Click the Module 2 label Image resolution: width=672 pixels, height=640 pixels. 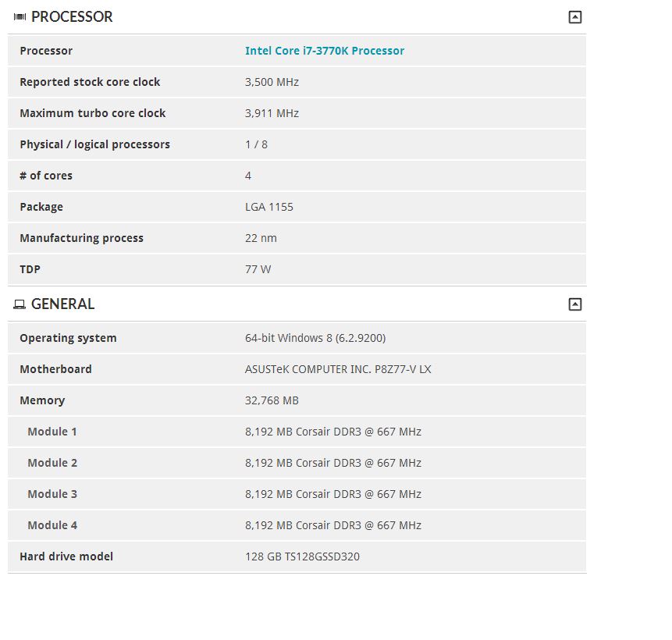tap(52, 463)
